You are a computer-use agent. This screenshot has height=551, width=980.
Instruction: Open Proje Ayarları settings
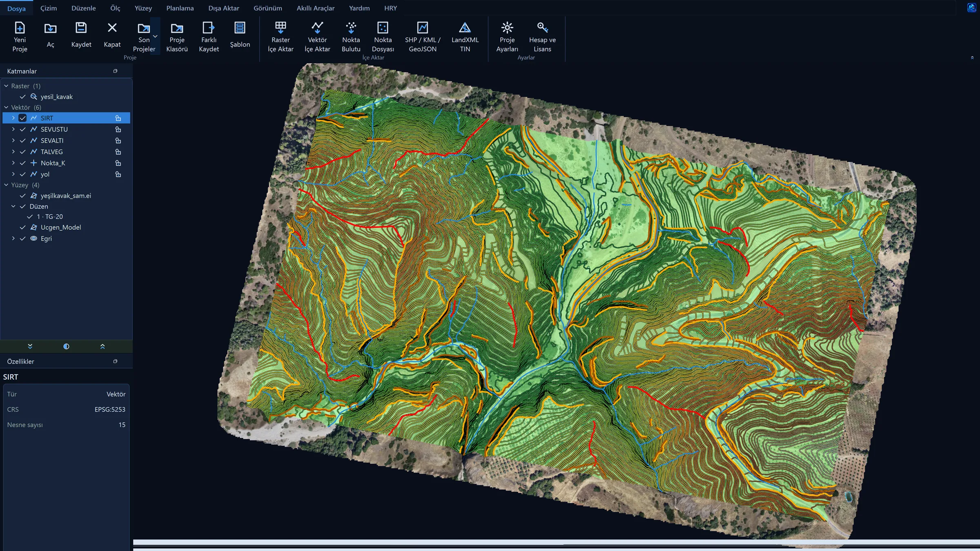point(507,37)
